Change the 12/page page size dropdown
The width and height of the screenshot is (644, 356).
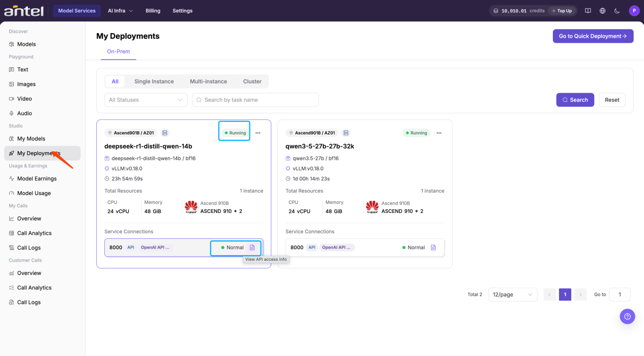click(513, 294)
